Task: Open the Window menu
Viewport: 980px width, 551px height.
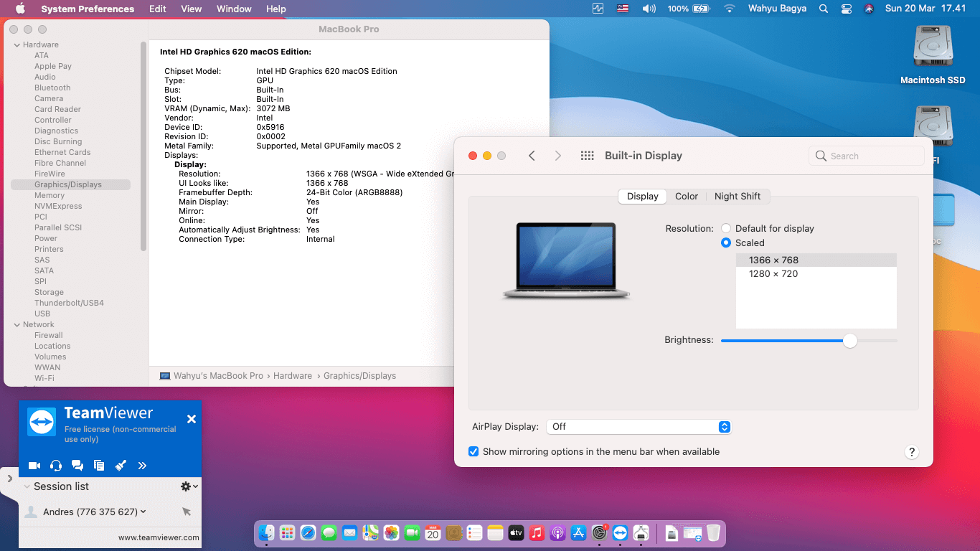Action: pyautogui.click(x=234, y=9)
